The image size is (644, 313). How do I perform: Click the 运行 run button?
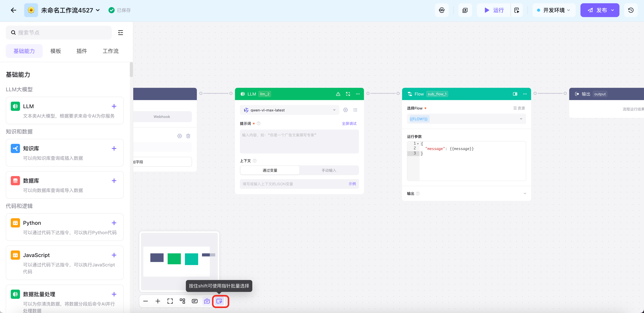click(494, 10)
